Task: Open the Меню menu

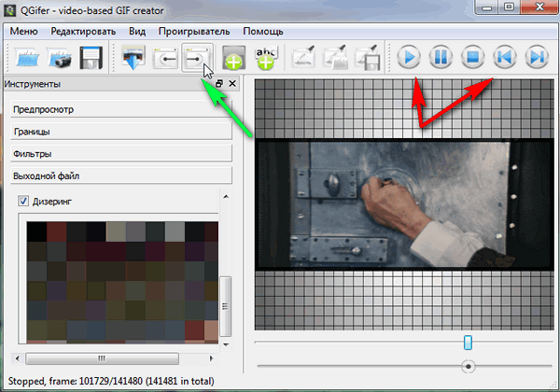Action: [23, 32]
